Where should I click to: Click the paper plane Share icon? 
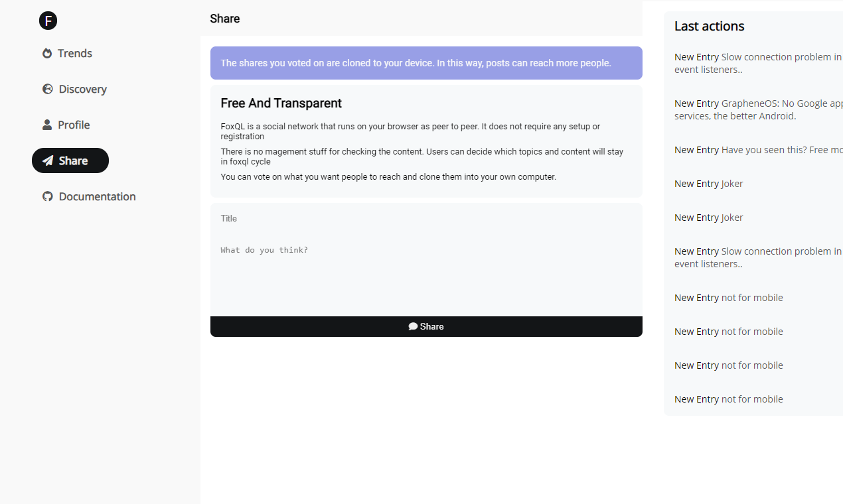pyautogui.click(x=48, y=160)
